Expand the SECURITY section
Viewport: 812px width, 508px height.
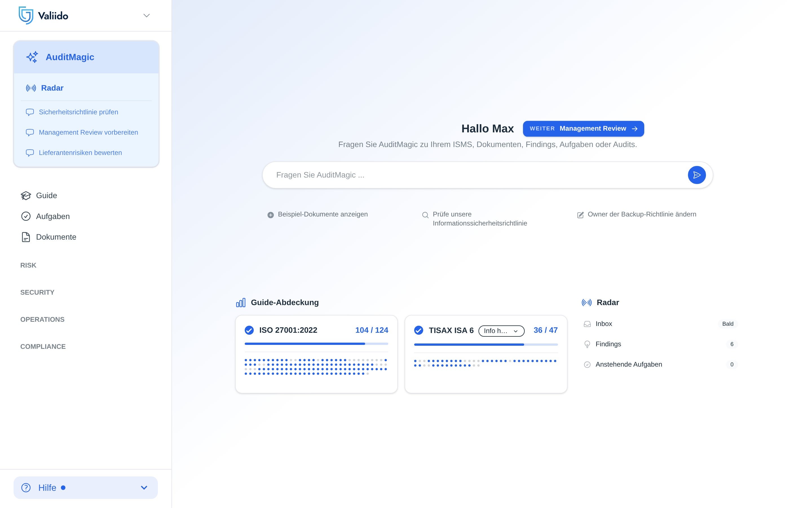click(37, 292)
